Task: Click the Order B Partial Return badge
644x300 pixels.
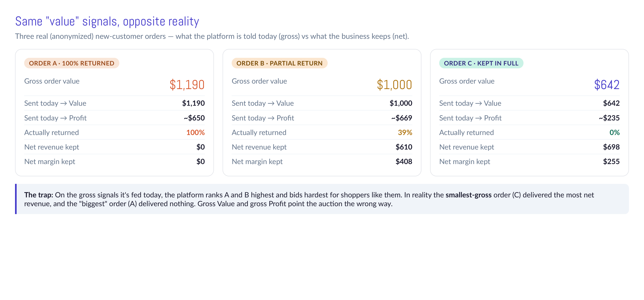Action: 279,63
